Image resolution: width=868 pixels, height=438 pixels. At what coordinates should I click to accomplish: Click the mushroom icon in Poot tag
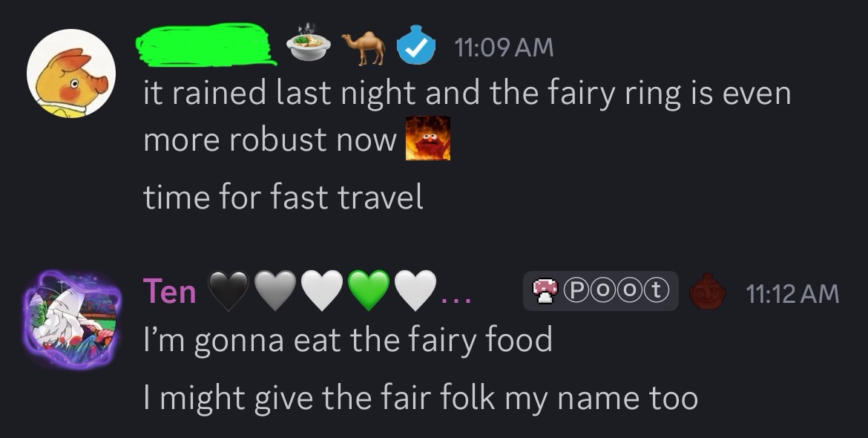545,291
